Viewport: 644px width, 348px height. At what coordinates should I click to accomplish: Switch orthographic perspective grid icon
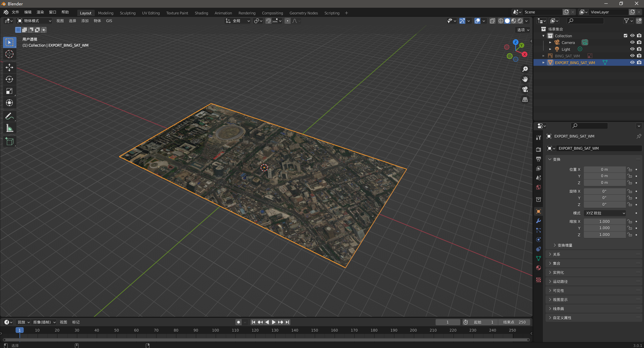(x=525, y=99)
